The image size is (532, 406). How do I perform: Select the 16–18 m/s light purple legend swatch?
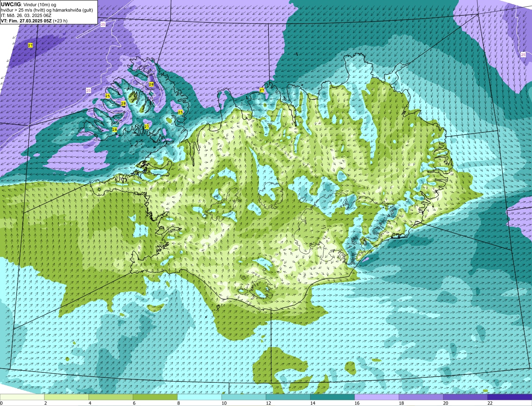point(377,397)
